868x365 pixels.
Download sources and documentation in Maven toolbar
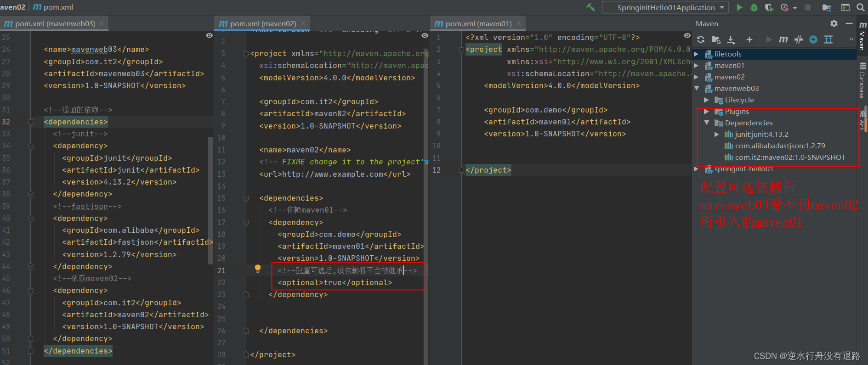(731, 39)
